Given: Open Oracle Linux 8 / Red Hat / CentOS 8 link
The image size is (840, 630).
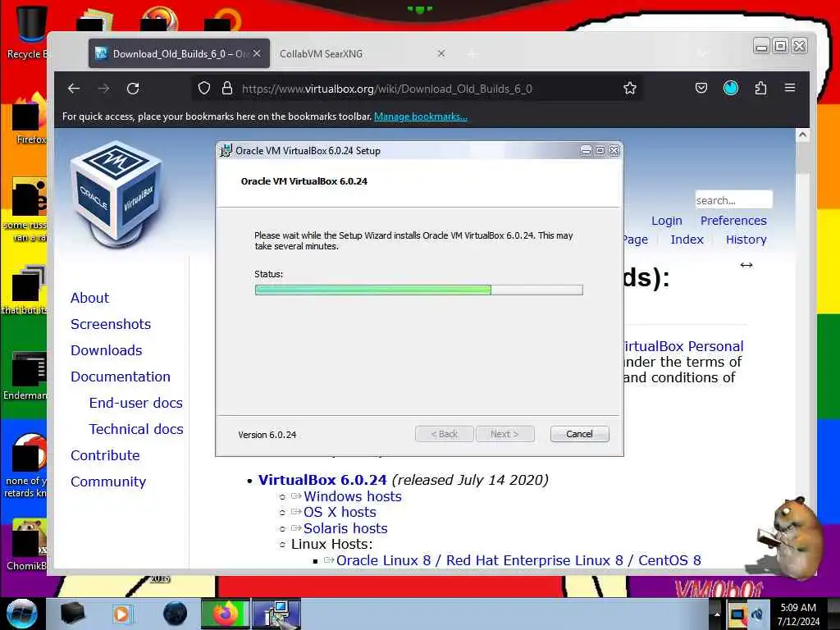Looking at the screenshot, I should point(518,560).
